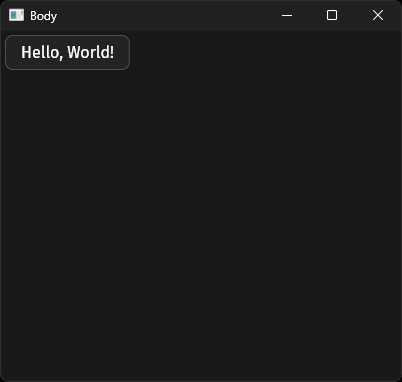Close the Body window
The image size is (402, 382).
click(x=378, y=15)
